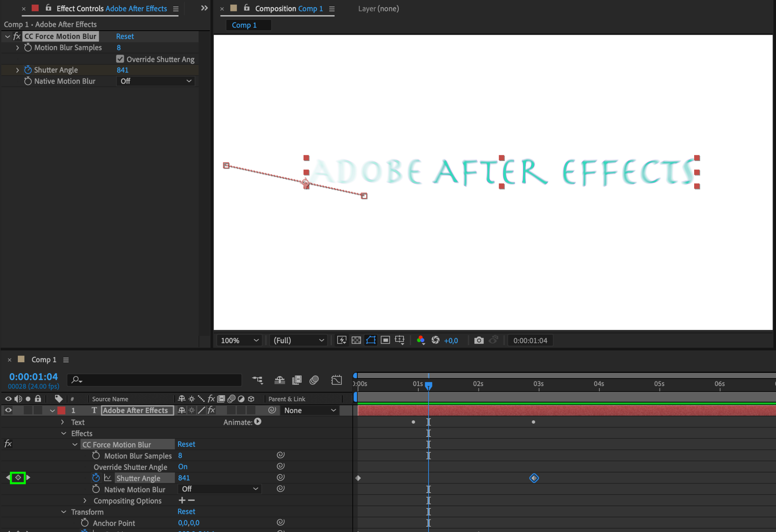Image resolution: width=776 pixels, height=532 pixels.
Task: Open the resolution (Full) dropdown
Action: tap(299, 340)
